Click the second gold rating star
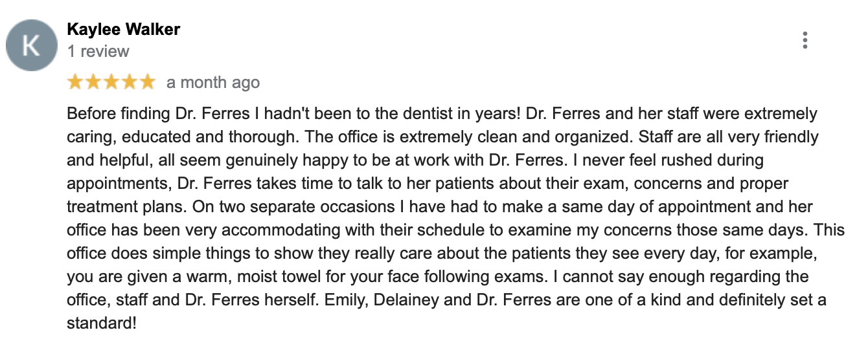Screen dimensions: 868x339 click(x=93, y=82)
